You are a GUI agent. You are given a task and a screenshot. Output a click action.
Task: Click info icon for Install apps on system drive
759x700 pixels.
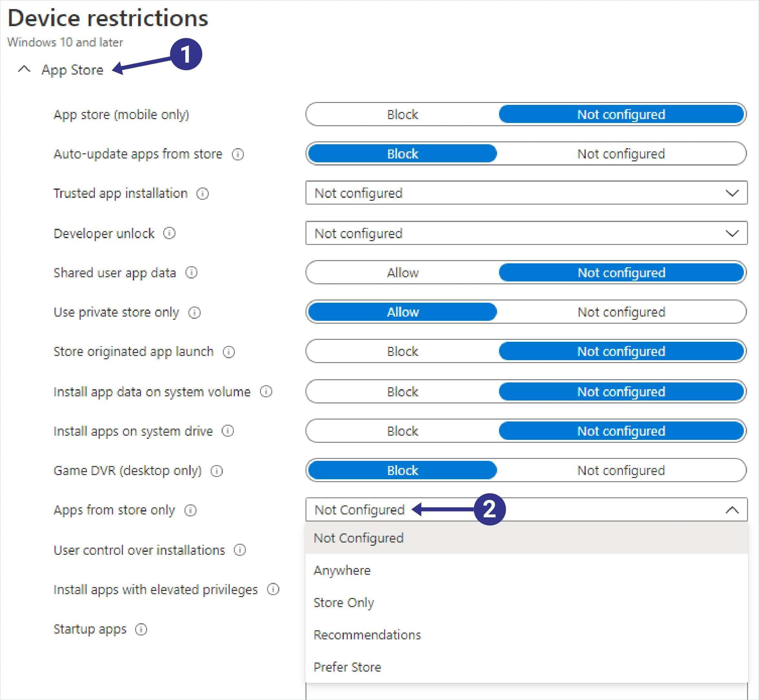coord(227,431)
